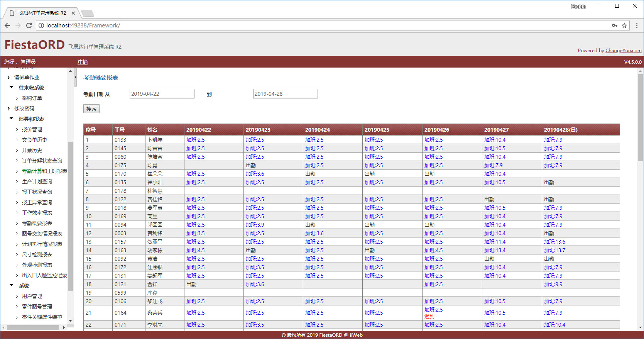Click the browser forward arrow
This screenshot has width=644, height=339.
point(18,25)
